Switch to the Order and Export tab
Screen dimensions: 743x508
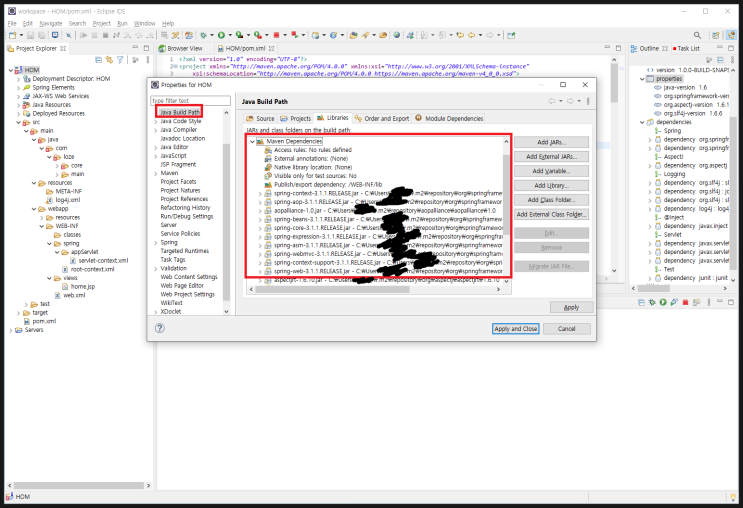pyautogui.click(x=382, y=118)
